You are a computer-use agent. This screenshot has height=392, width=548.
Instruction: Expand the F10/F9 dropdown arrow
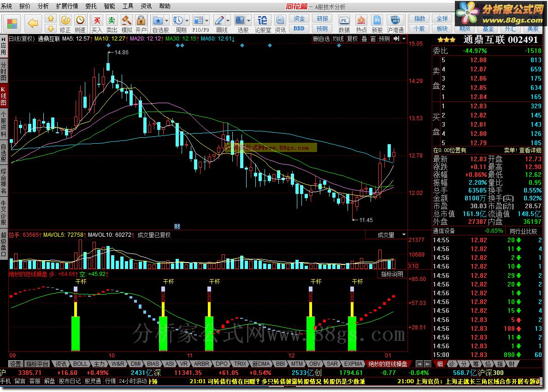[207, 20]
